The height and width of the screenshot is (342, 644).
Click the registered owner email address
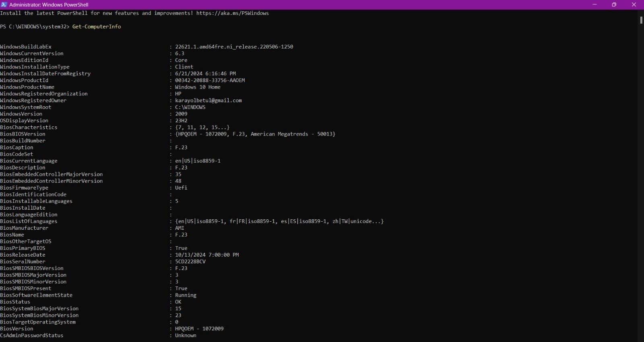[208, 101]
